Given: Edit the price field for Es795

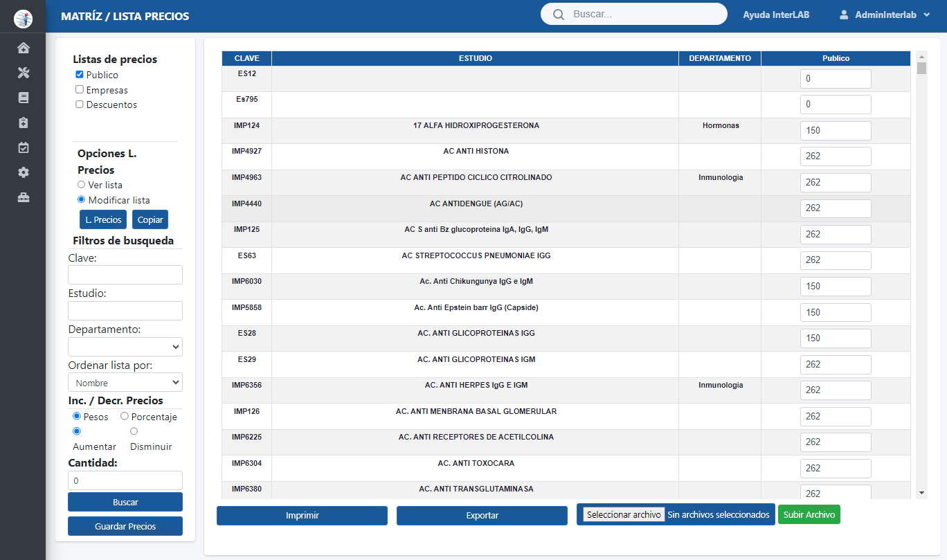Looking at the screenshot, I should click(x=836, y=105).
